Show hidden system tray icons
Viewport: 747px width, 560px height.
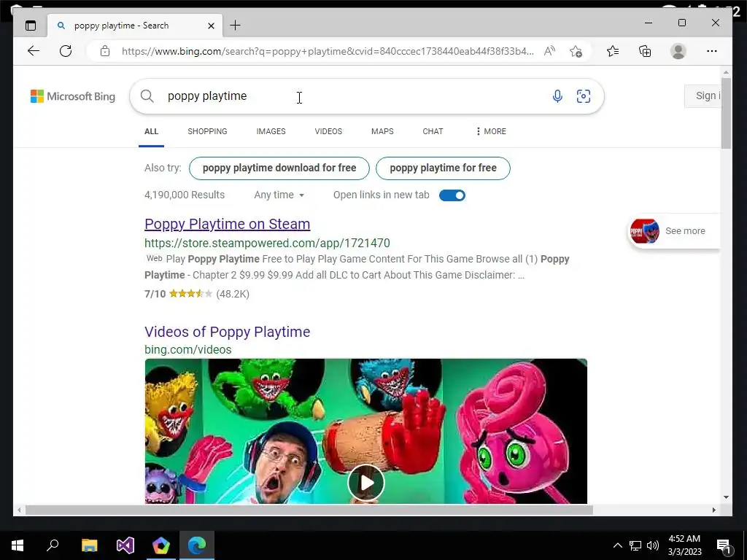(x=617, y=545)
